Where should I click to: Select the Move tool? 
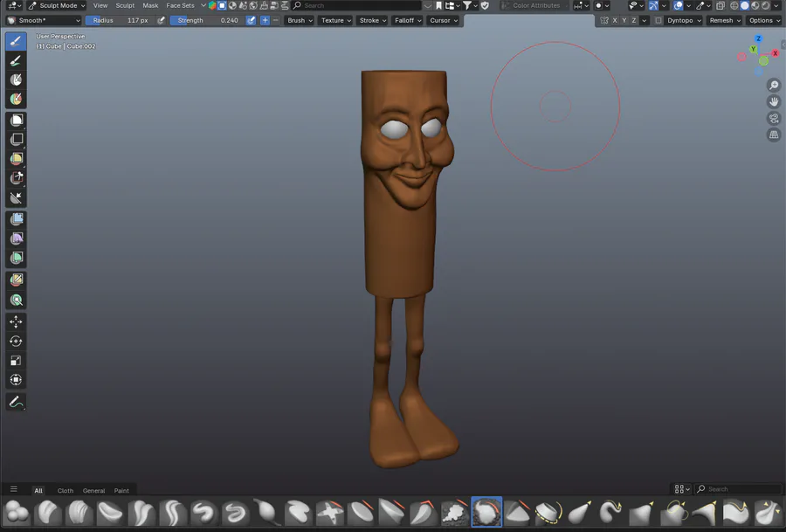(x=16, y=321)
